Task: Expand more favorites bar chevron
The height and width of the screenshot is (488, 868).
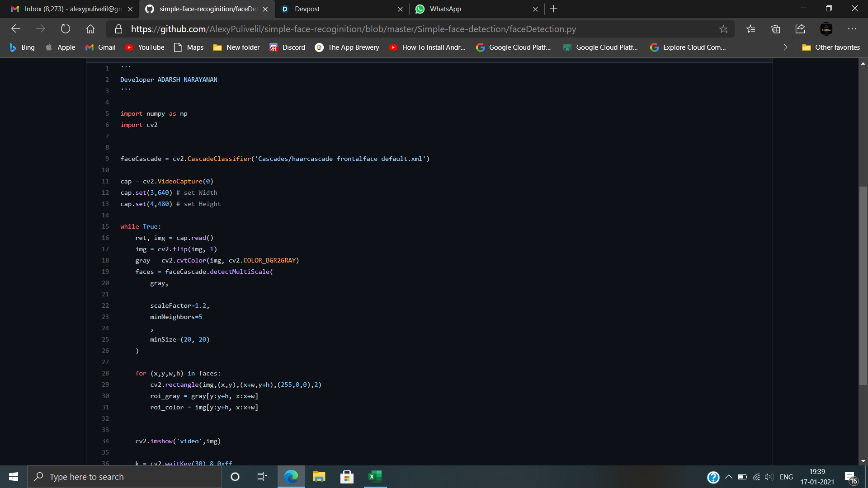Action: tap(785, 47)
